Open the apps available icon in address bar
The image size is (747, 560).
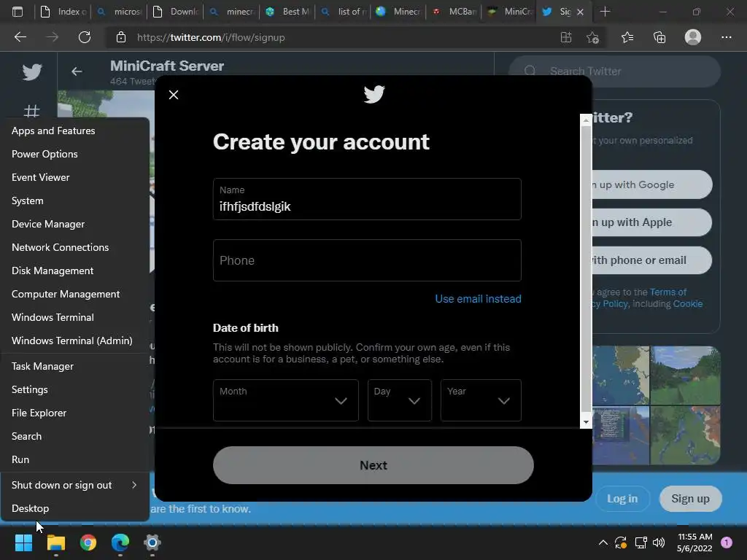click(x=566, y=37)
